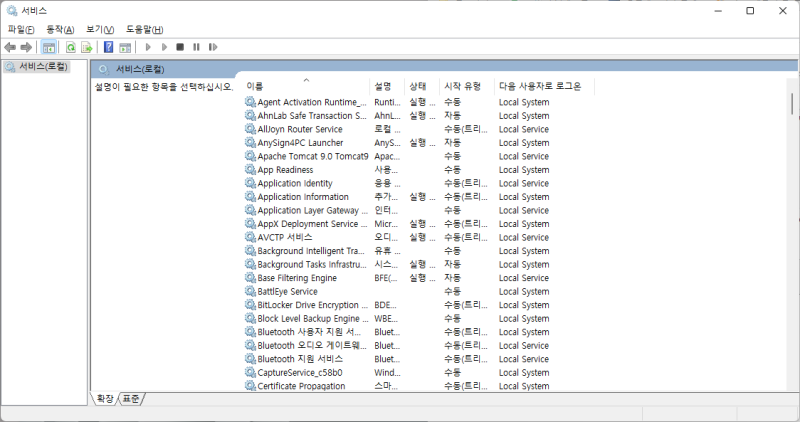Viewport: 800px width, 422px height.
Task: Click Base Filtering Engine service name
Action: coord(297,278)
